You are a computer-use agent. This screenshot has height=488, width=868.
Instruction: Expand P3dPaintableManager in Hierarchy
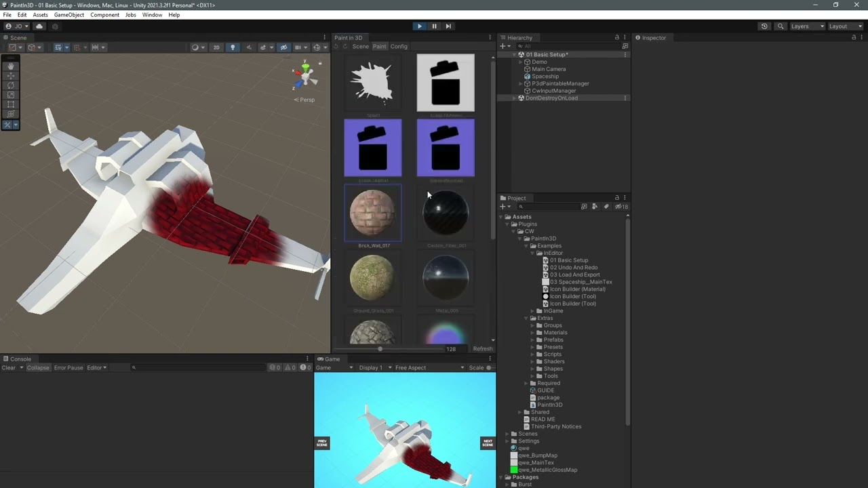521,83
